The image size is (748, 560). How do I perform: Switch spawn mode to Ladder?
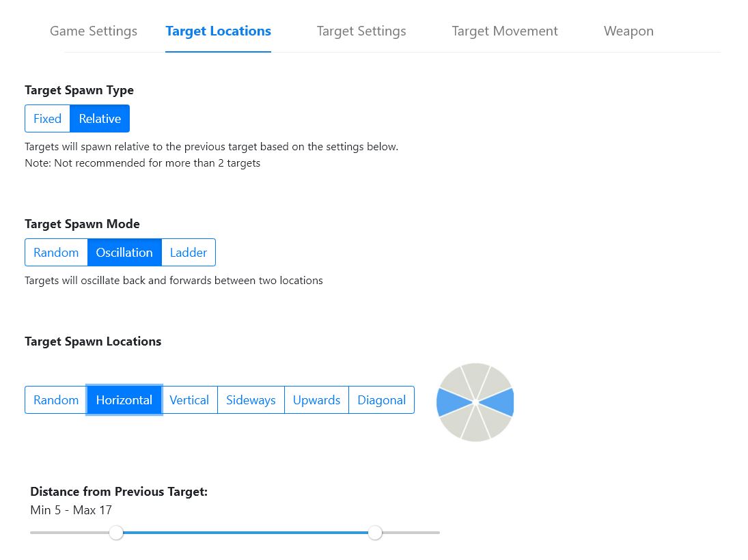point(189,253)
